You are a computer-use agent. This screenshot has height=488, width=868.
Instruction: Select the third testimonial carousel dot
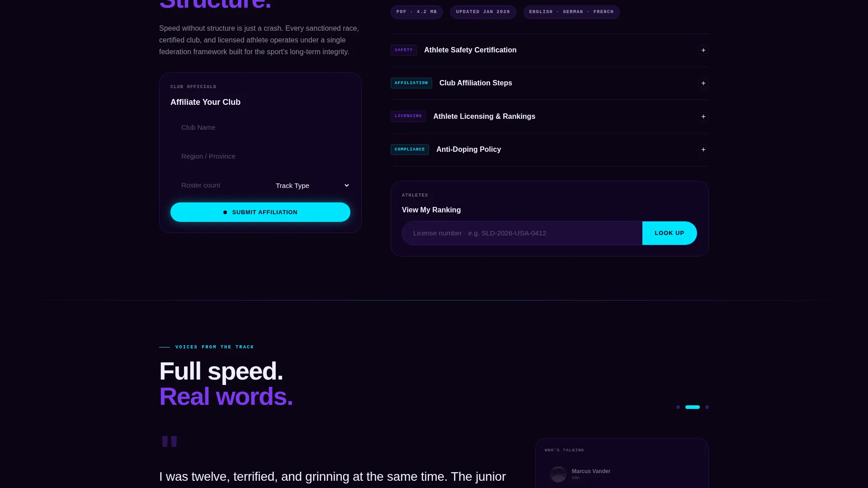click(x=707, y=407)
